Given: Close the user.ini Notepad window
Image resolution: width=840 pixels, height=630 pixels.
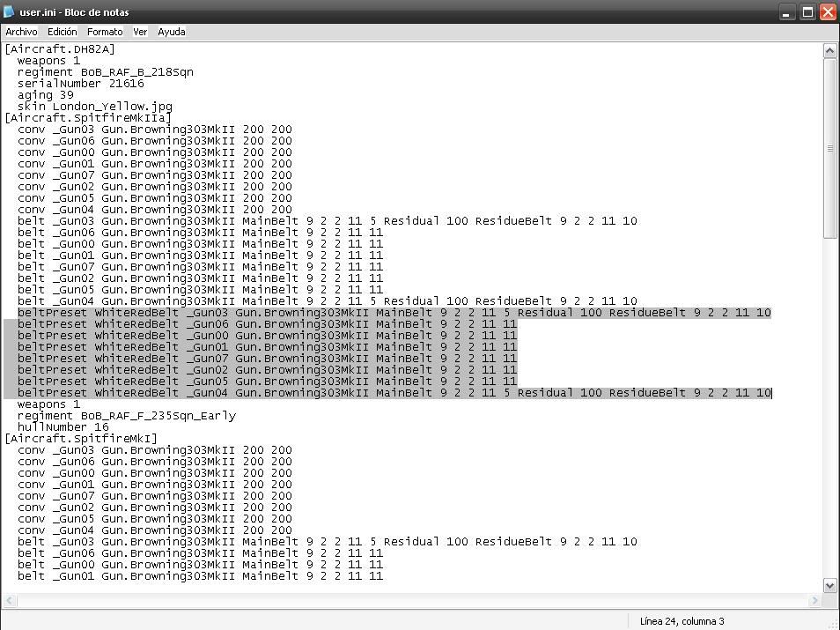Looking at the screenshot, I should click(829, 12).
